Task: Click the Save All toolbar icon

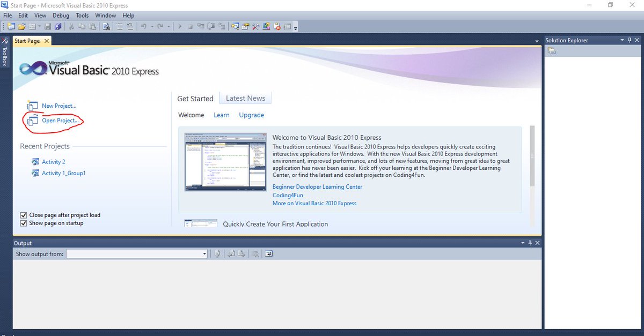Action: pyautogui.click(x=58, y=26)
